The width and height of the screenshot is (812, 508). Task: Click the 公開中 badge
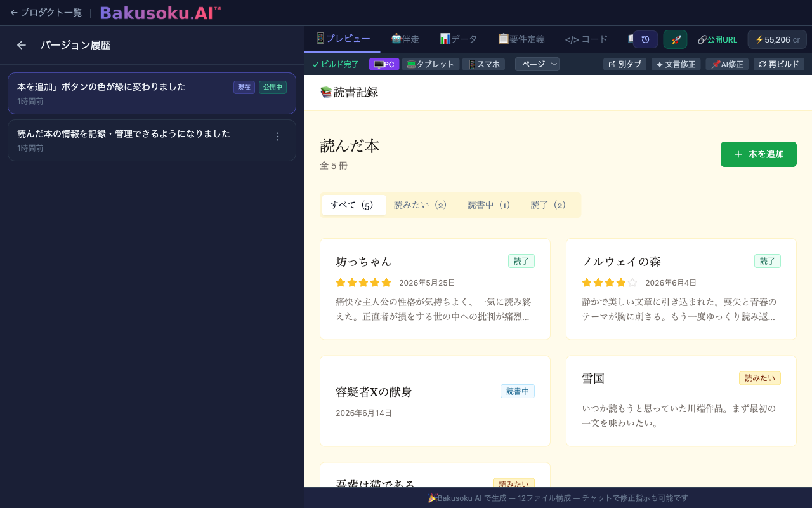click(273, 87)
